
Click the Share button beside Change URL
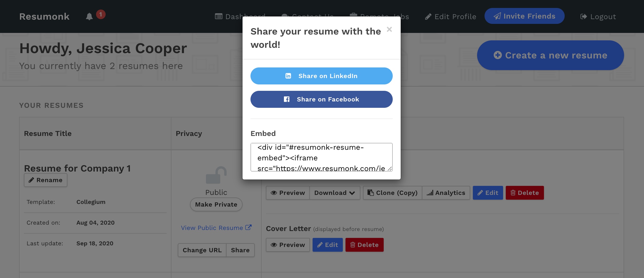(x=240, y=250)
